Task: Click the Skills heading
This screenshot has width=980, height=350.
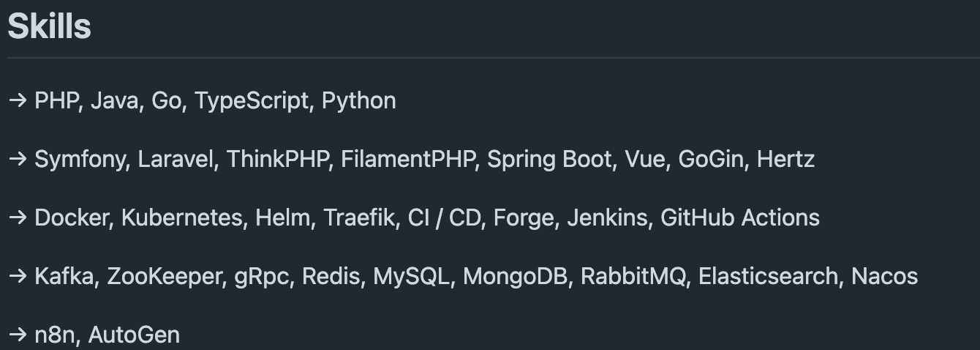Action: coord(49,26)
